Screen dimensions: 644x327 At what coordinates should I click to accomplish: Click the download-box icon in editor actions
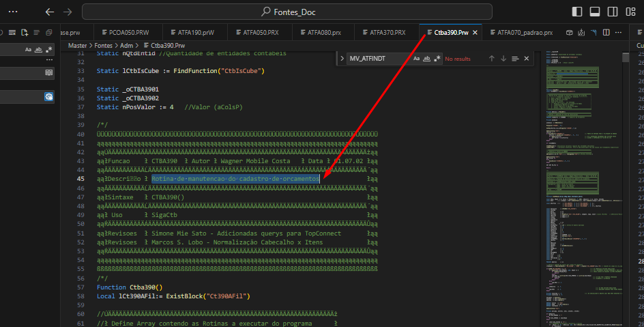point(581,33)
